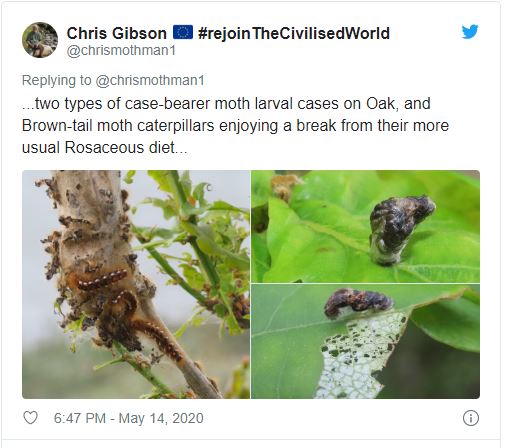Open the upper-right larval case photo
Viewport: 511px width, 448px height.
pos(365,226)
